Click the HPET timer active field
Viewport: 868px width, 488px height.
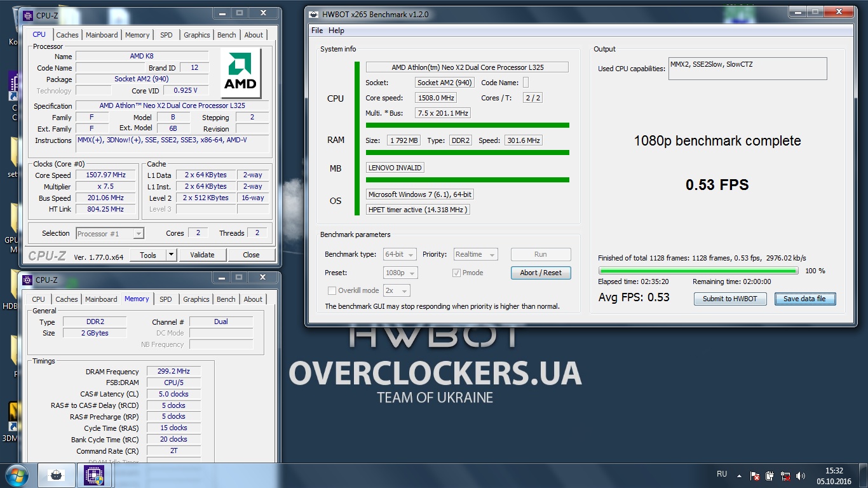(x=417, y=210)
